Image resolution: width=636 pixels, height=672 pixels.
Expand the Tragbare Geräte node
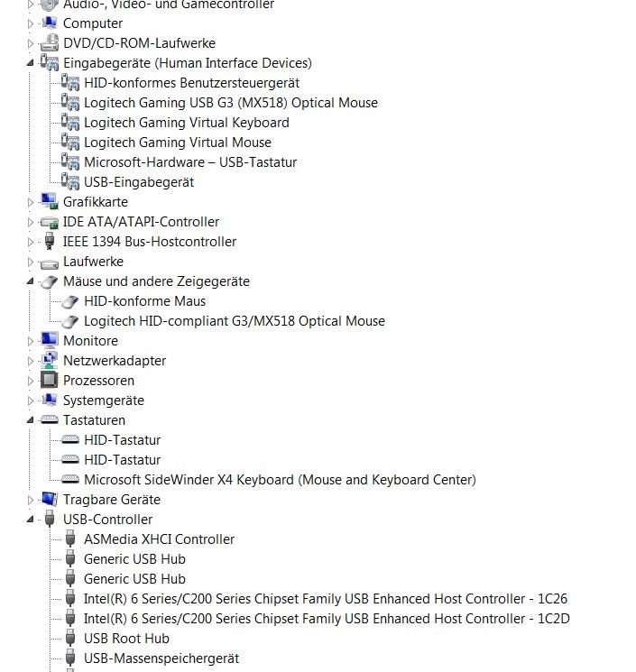(x=30, y=500)
